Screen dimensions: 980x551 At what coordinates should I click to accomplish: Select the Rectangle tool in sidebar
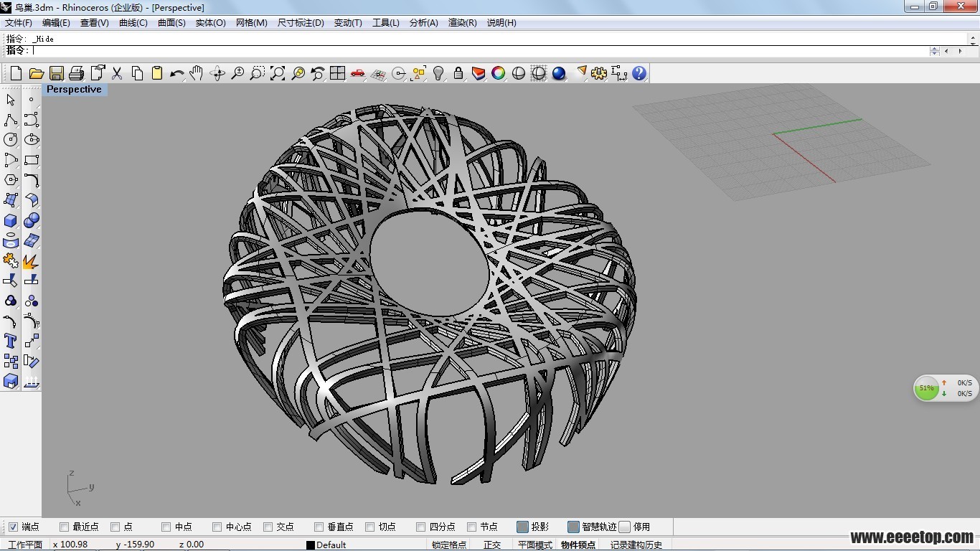[x=32, y=160]
